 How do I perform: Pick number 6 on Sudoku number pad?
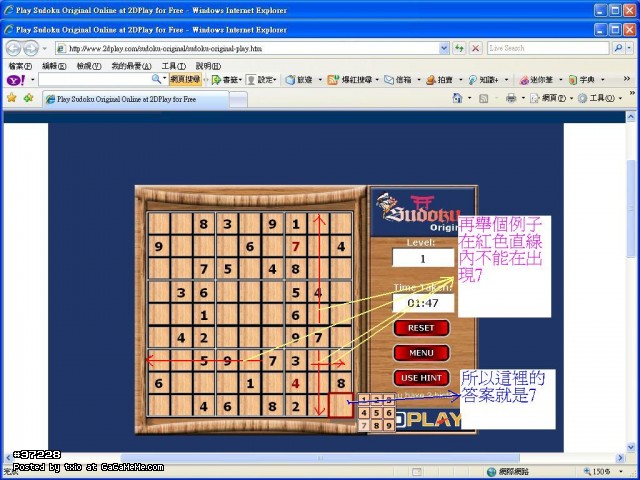pos(389,413)
